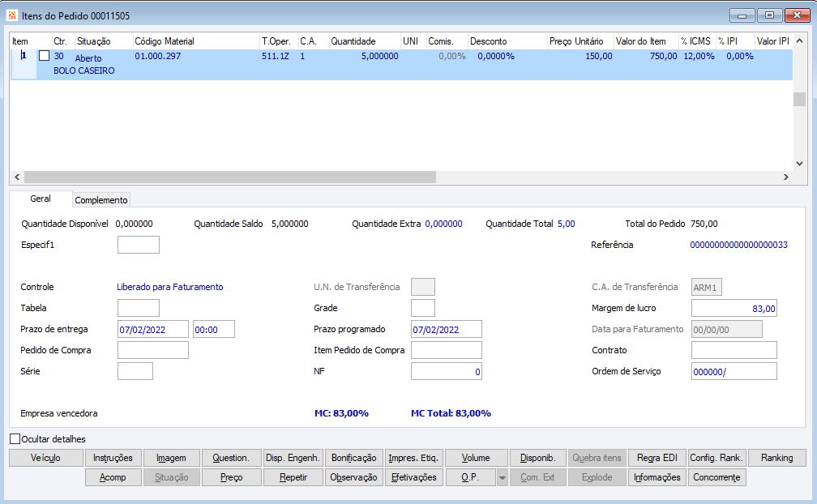
Task: Click the T.Oper. column header
Action: [279, 41]
